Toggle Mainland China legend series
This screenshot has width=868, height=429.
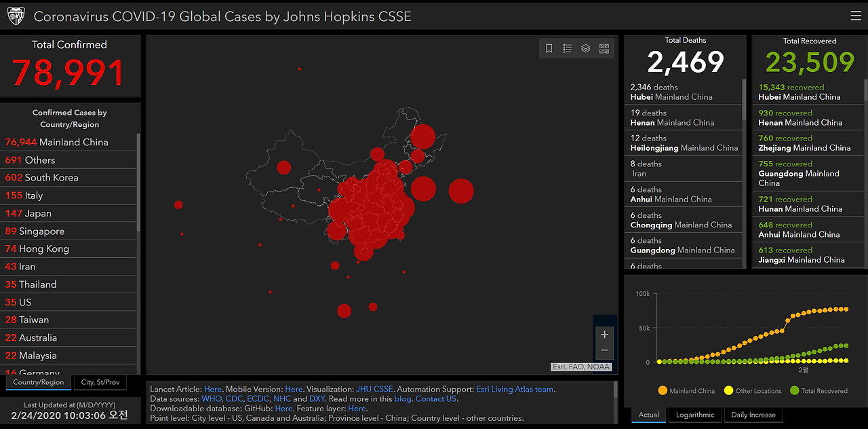(686, 390)
